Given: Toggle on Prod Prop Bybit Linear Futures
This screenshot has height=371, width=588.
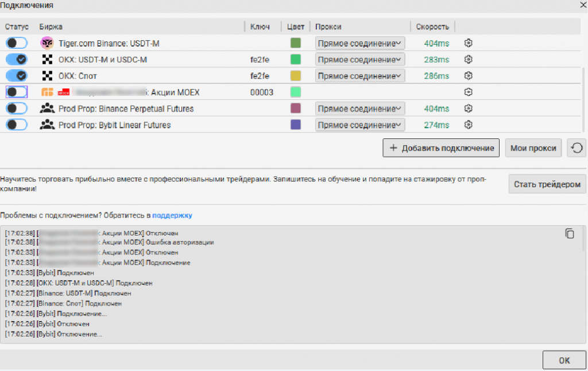Looking at the screenshot, I should pos(17,125).
